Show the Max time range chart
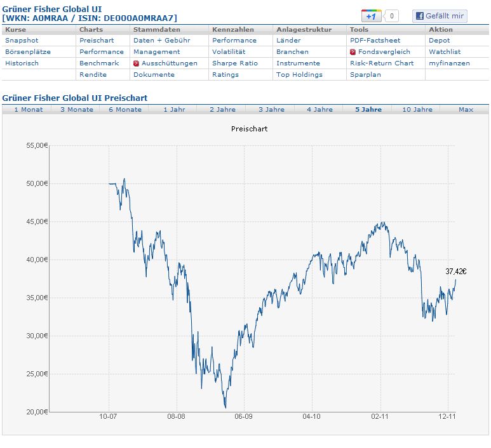Screen dimensions: 491x448 pos(466,110)
